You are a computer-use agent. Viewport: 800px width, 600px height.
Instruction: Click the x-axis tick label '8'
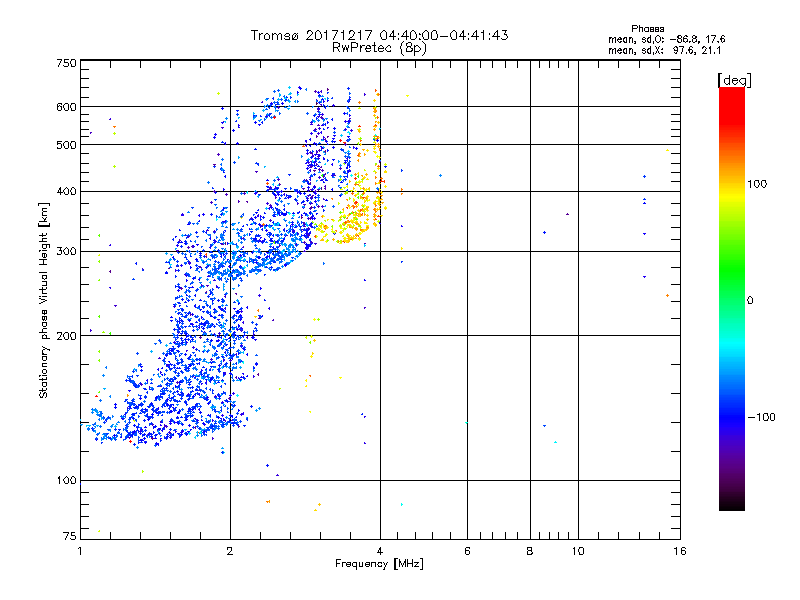530,551
